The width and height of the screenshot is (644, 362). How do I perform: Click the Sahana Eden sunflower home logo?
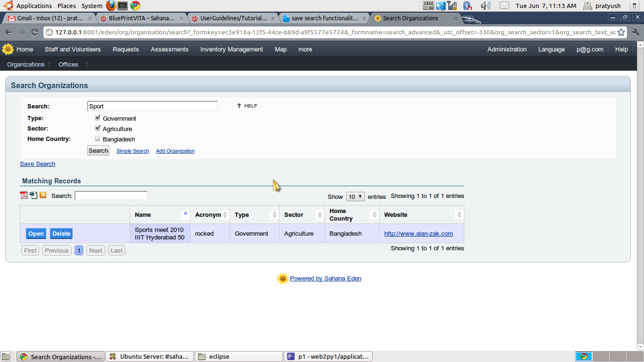[x=8, y=49]
